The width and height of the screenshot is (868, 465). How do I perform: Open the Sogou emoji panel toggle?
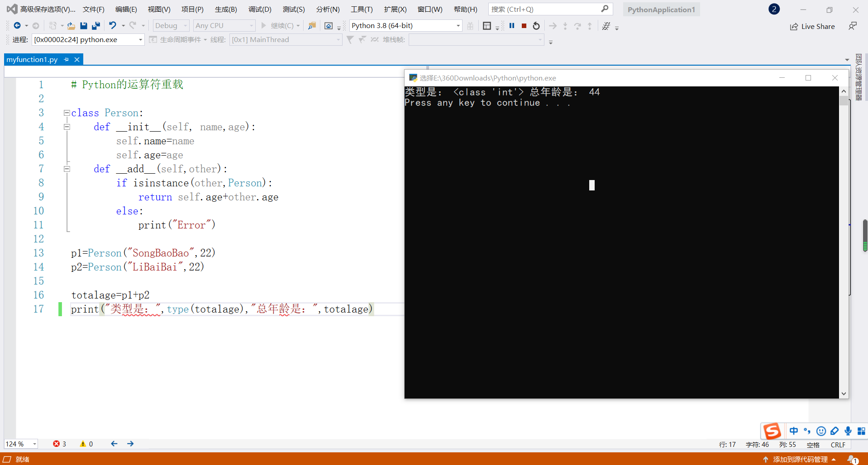821,431
